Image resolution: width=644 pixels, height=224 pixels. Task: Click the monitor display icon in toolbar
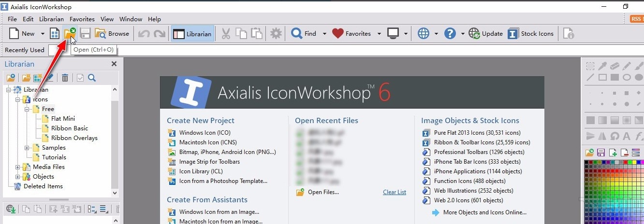(x=393, y=34)
